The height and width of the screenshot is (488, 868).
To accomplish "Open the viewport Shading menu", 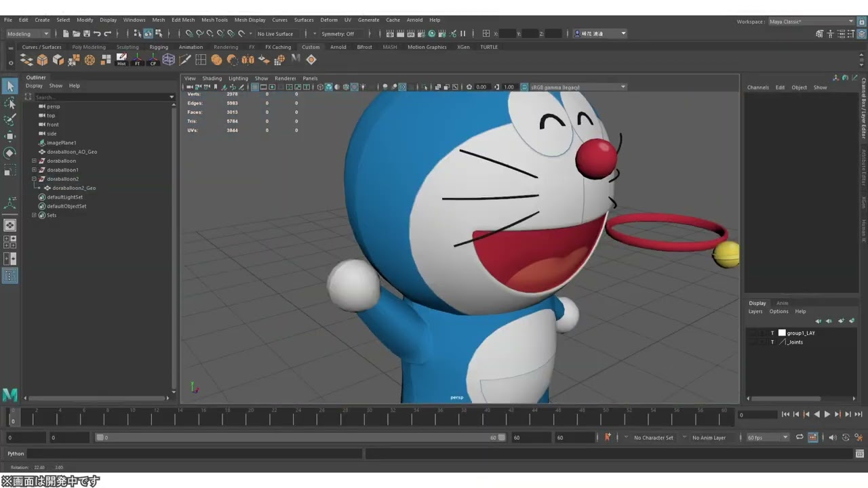I will (x=212, y=78).
